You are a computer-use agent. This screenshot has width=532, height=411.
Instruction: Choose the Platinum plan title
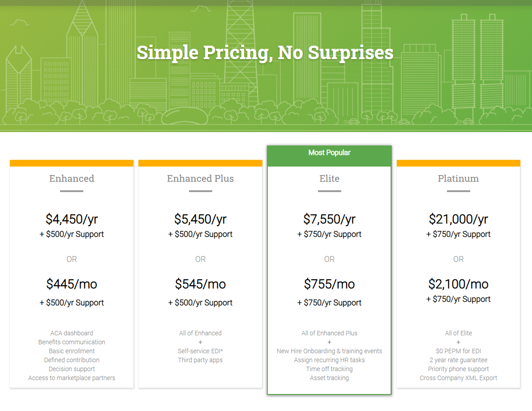click(458, 178)
